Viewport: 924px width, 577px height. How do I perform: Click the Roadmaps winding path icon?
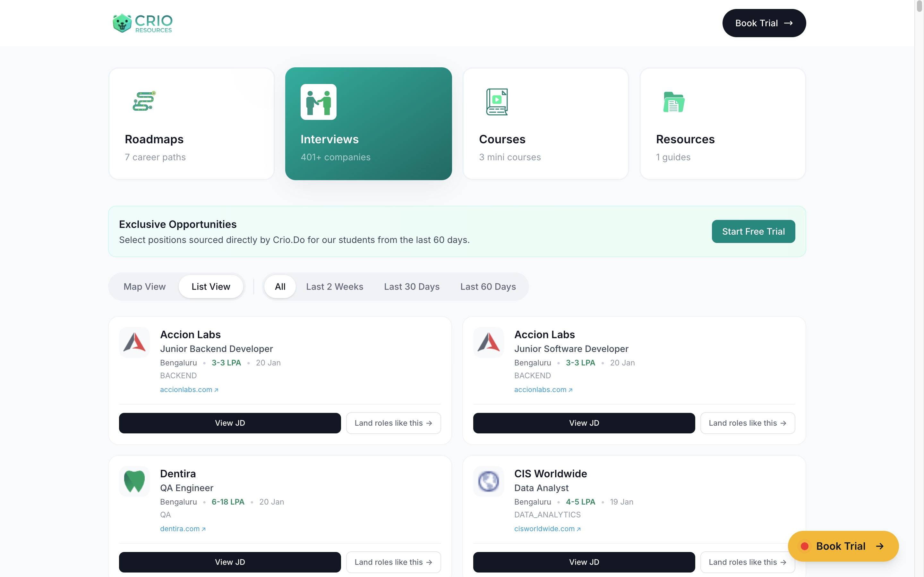[144, 101]
